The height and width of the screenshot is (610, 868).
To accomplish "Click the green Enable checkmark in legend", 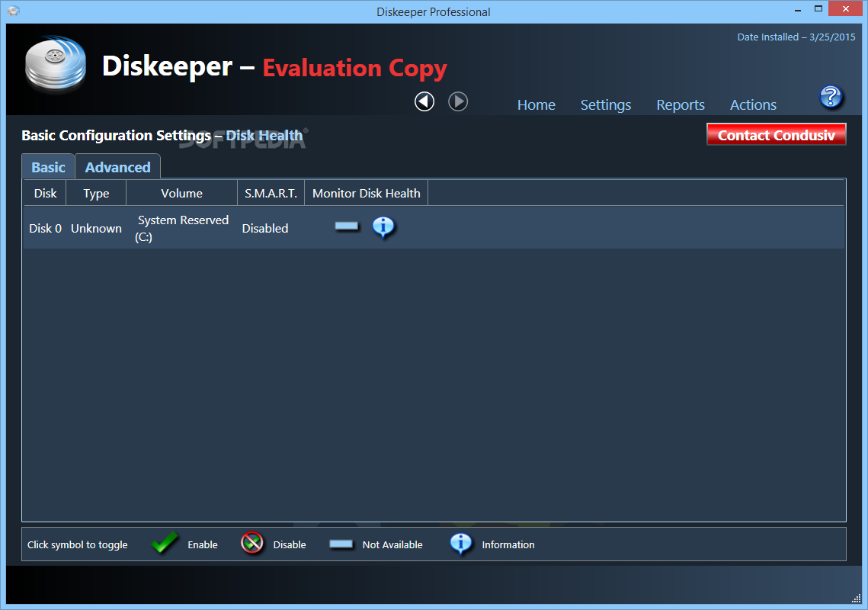I will click(x=165, y=543).
